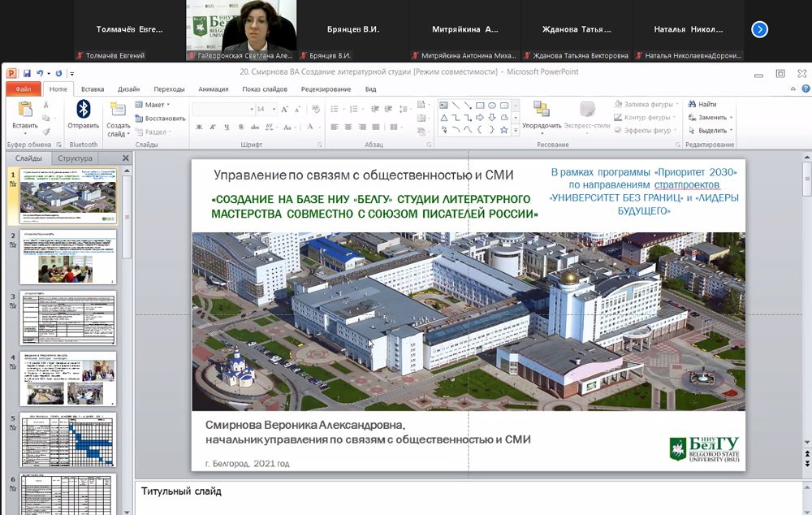The image size is (812, 515).
Task: Click the Find (Найти) binoculars button
Action: pyautogui.click(x=702, y=105)
